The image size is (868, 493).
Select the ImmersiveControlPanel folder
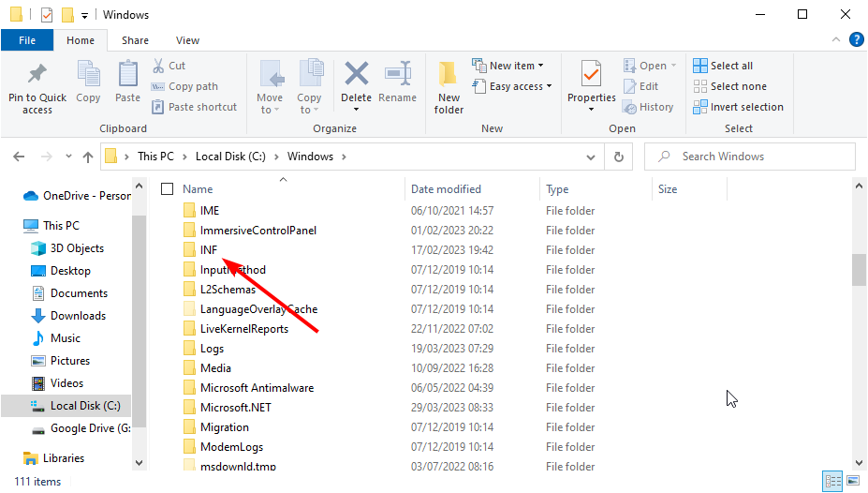click(257, 231)
